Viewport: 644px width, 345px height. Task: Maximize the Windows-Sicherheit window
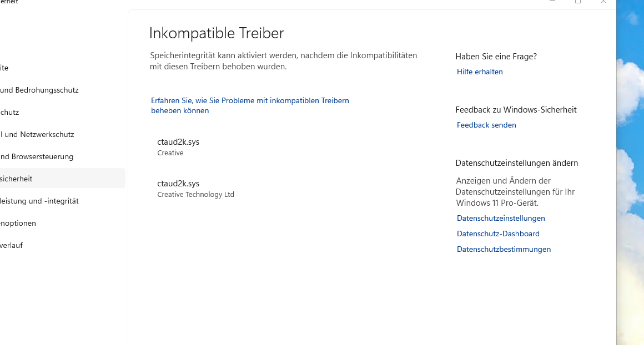click(578, 2)
